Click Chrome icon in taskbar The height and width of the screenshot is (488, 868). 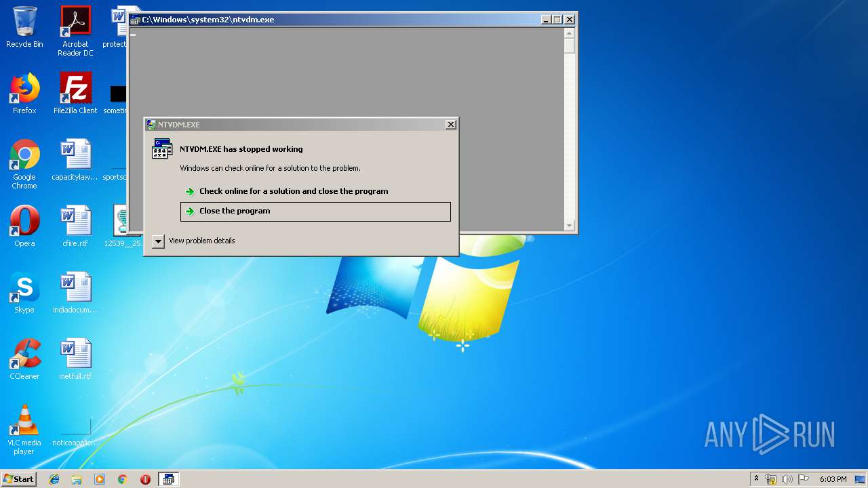123,479
